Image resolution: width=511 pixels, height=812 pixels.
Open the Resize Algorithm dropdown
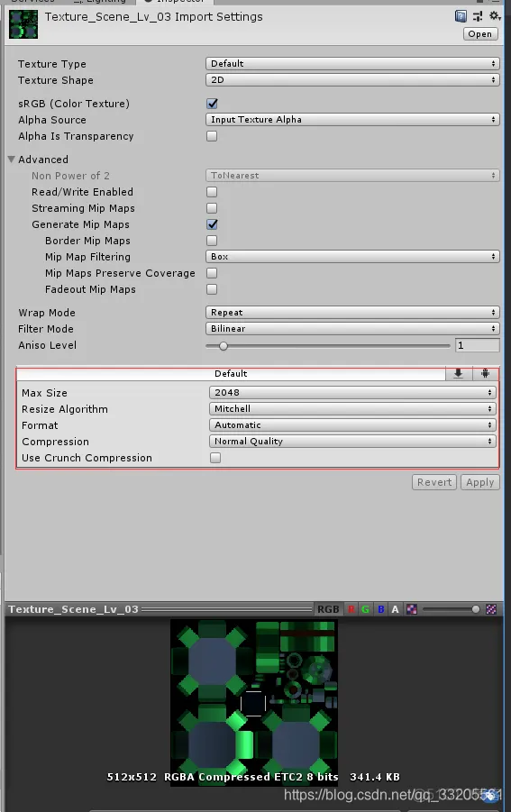pyautogui.click(x=352, y=408)
